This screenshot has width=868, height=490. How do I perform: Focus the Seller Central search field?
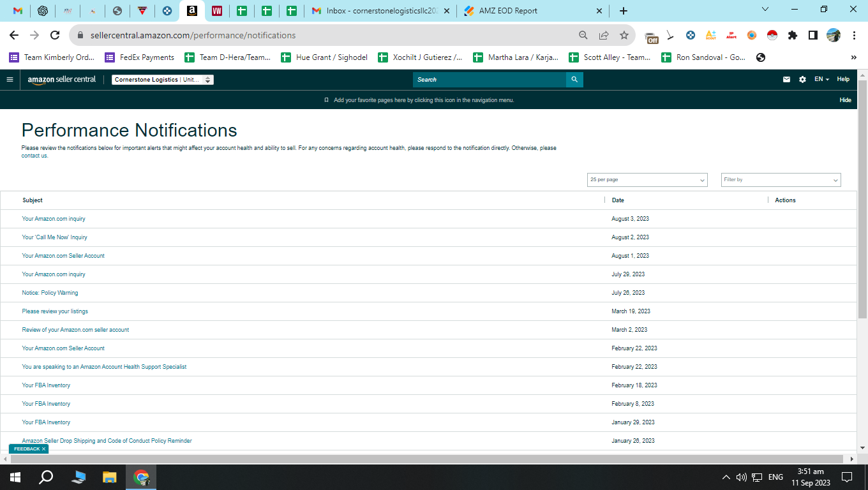(x=490, y=80)
